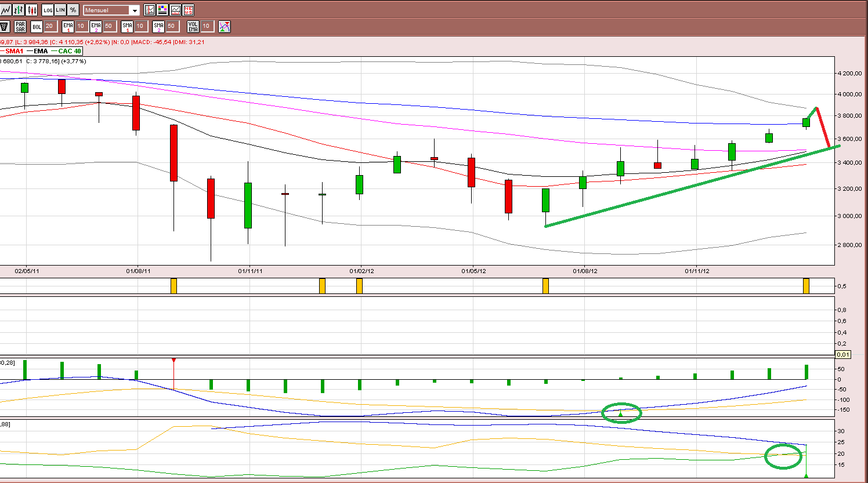Click the Bollinger period field showing 20
This screenshot has width=868, height=483.
point(50,26)
